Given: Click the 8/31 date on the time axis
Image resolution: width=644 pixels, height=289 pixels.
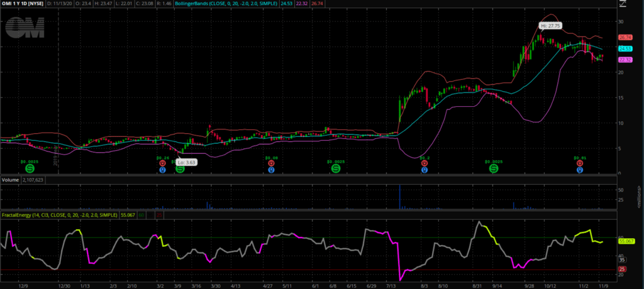Looking at the screenshot, I should [477, 285].
